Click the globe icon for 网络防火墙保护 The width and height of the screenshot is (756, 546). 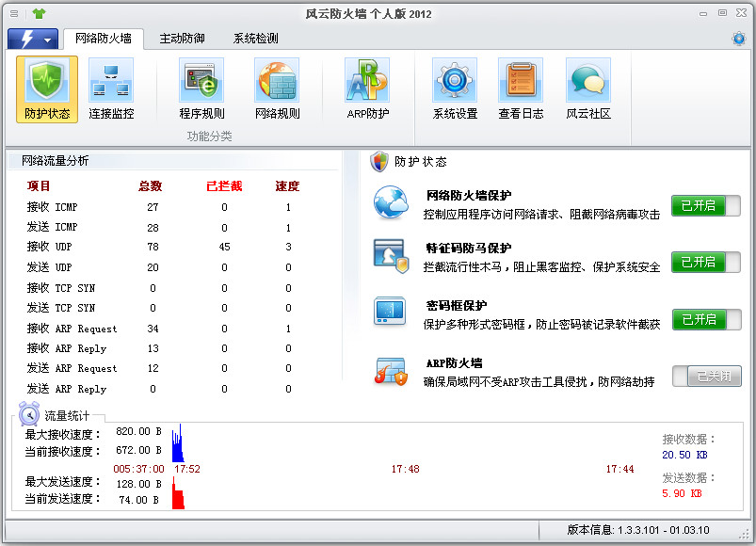[391, 202]
